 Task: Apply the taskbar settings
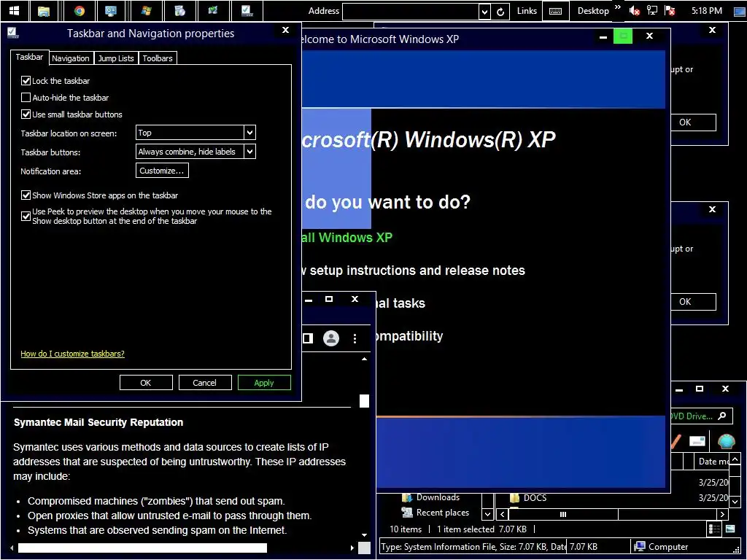pos(264,382)
